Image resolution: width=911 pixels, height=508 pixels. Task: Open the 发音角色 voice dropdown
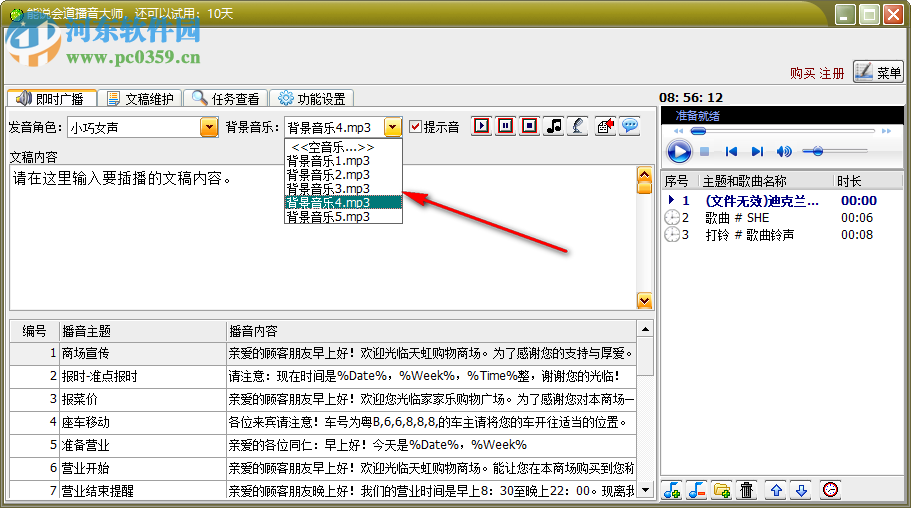click(209, 127)
